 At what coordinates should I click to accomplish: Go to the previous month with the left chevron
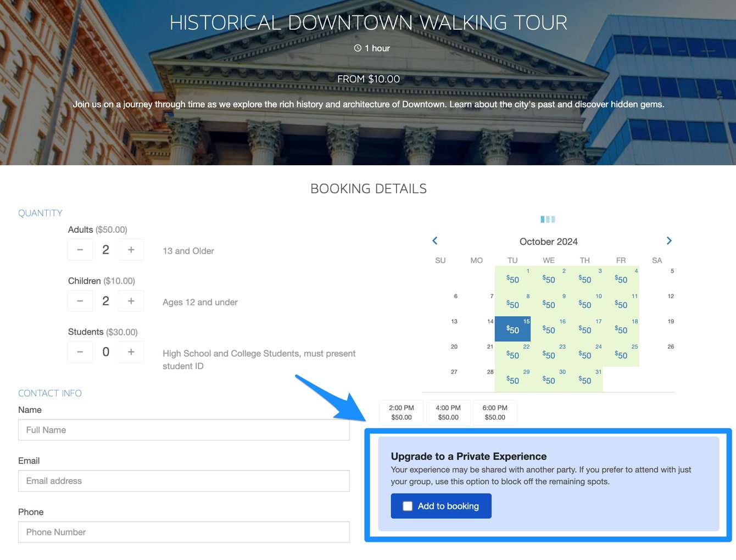coord(434,240)
